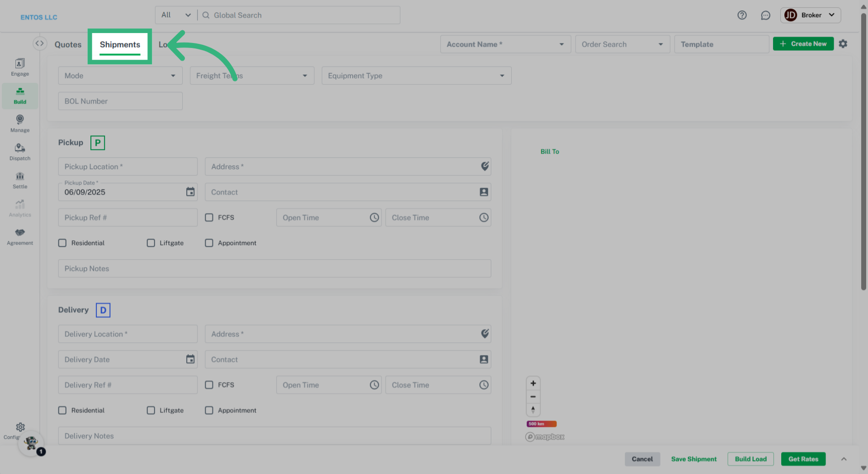Zoom in on the map
The height and width of the screenshot is (474, 868).
click(533, 384)
